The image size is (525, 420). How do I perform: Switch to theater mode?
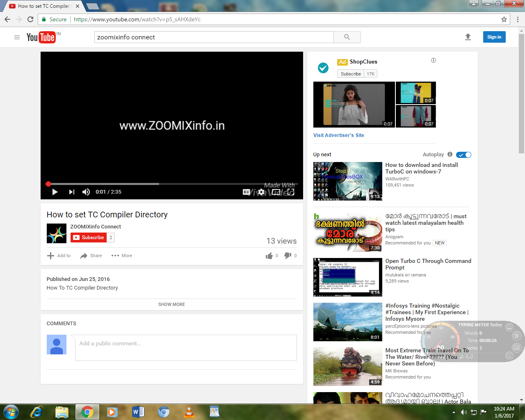[276, 192]
